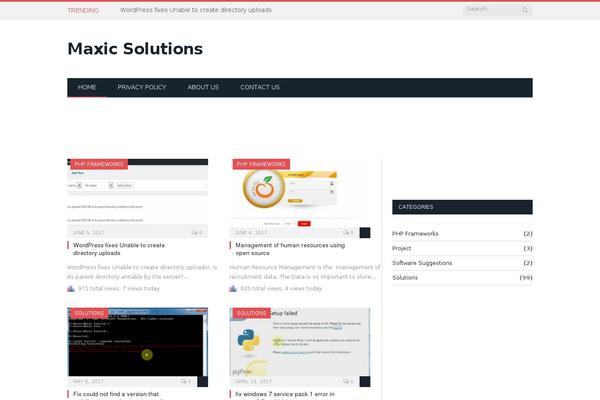Click comment icon on April 19, 2017 post
The image size is (600, 400).
click(x=346, y=381)
